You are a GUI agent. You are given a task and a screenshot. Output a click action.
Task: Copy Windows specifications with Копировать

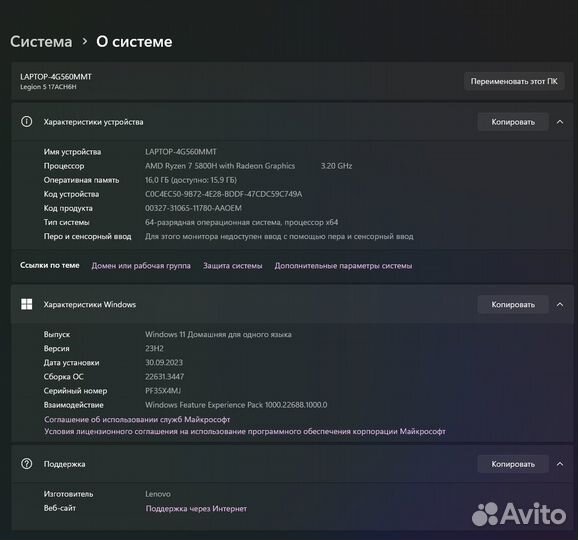513,304
